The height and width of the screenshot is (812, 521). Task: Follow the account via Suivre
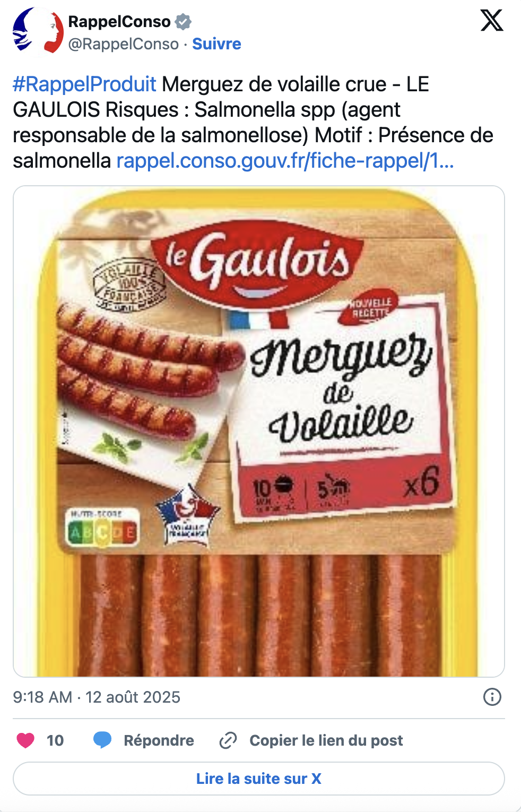(216, 44)
